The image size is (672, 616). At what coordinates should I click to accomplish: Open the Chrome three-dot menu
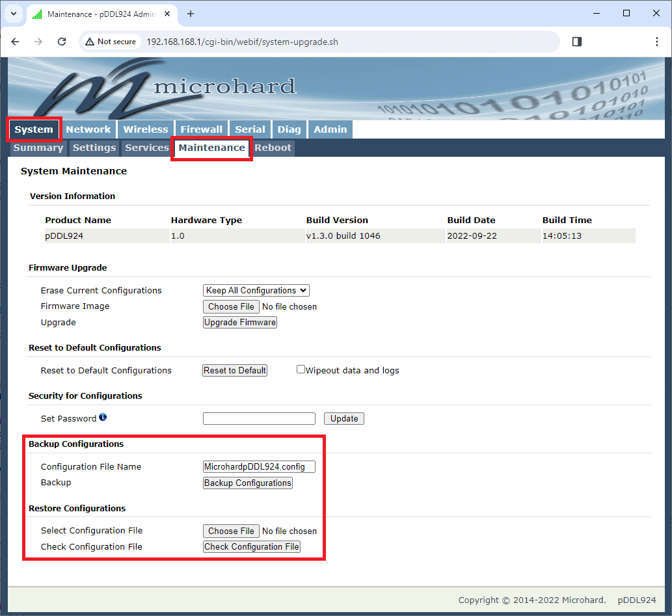pyautogui.click(x=656, y=42)
